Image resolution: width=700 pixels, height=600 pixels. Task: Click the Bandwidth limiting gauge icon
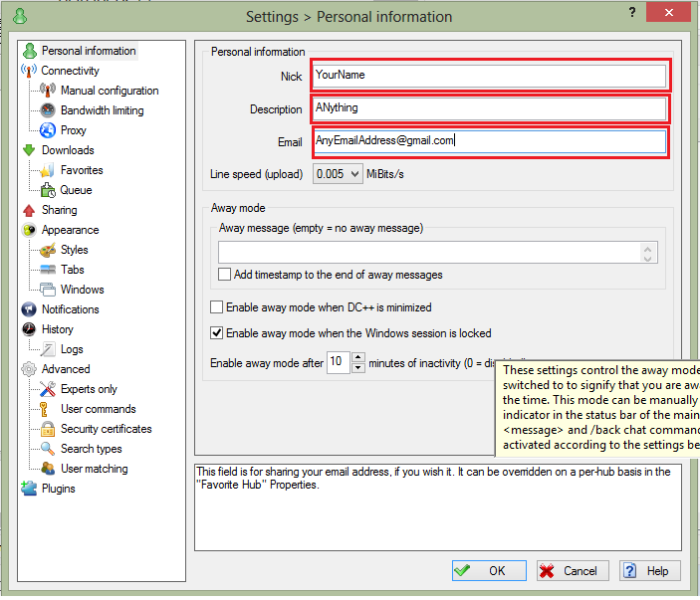[x=48, y=110]
